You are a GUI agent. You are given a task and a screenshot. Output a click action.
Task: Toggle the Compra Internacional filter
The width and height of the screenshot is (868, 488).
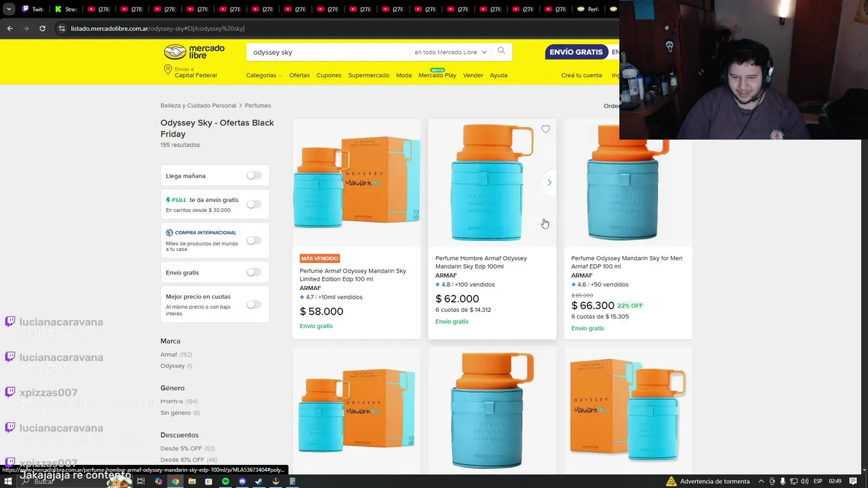254,240
